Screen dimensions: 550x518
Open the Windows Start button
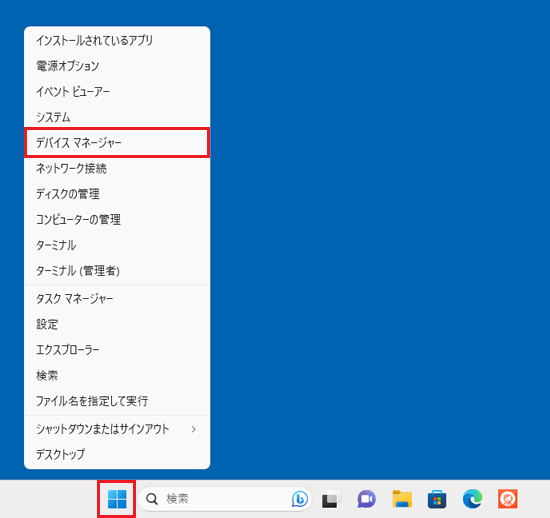pos(117,499)
